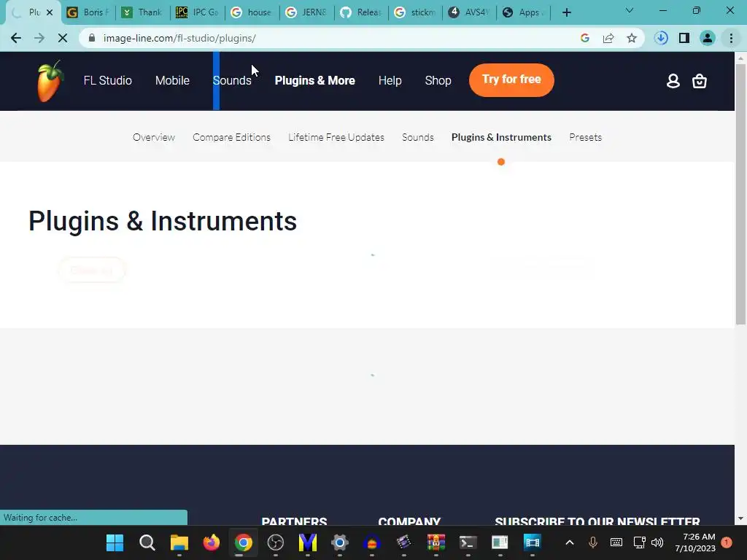The image size is (747, 560).
Task: Open Windows taskbar search
Action: [147, 542]
